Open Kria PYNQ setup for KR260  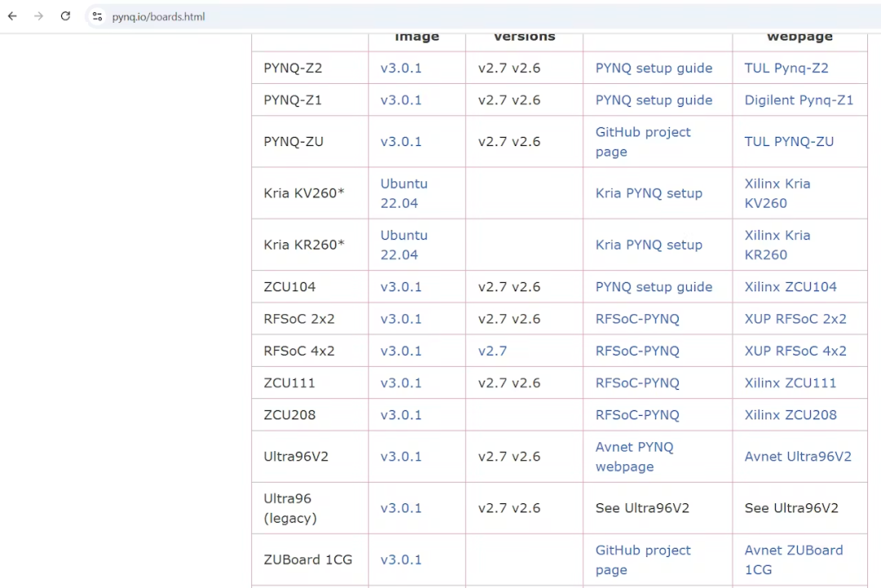[649, 245]
